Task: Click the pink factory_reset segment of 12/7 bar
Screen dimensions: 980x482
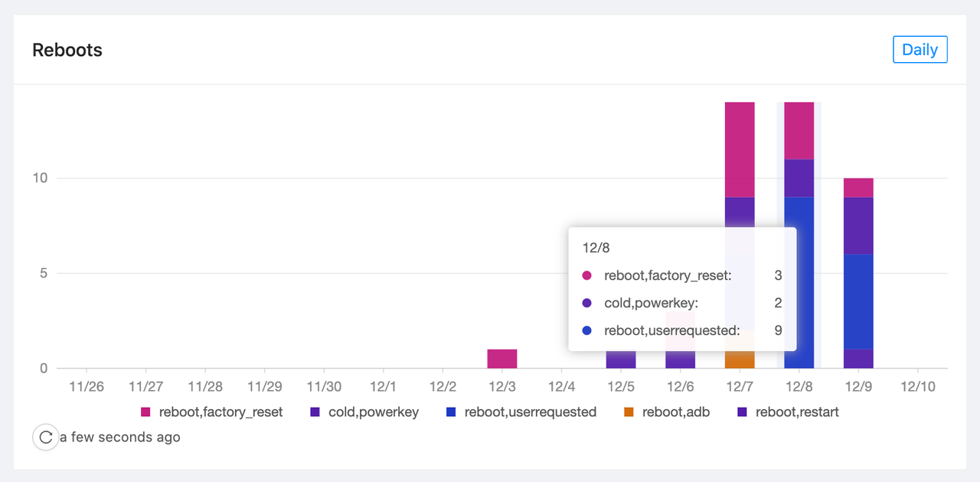Action: [x=740, y=149]
